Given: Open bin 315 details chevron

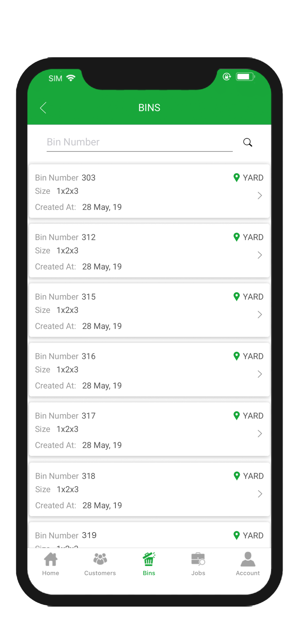Looking at the screenshot, I should [x=260, y=315].
